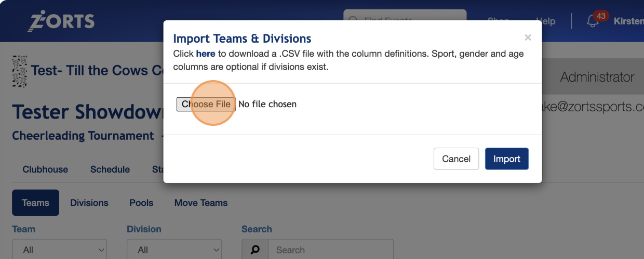Click the Import button
644x259 pixels.
click(x=506, y=159)
